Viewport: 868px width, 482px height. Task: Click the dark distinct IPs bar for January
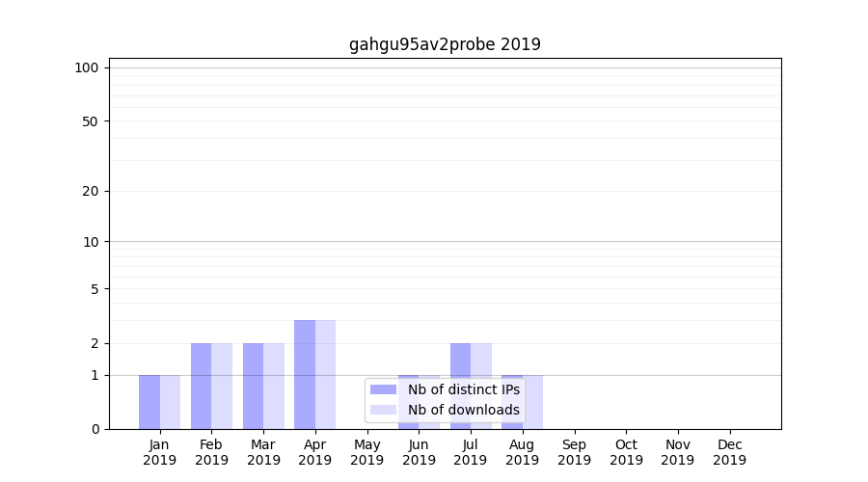coord(149,402)
